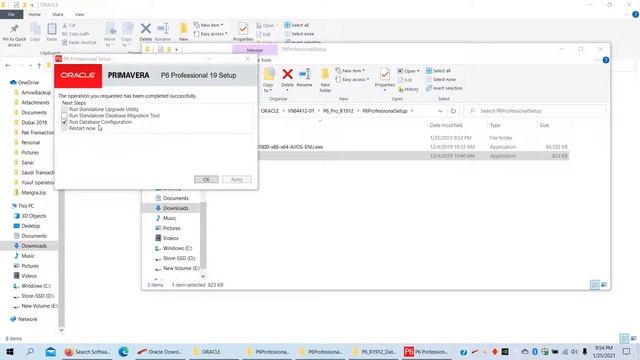Click Pin to Quick access in ORACLE window
Screen dimensions: 640x360
14,35
